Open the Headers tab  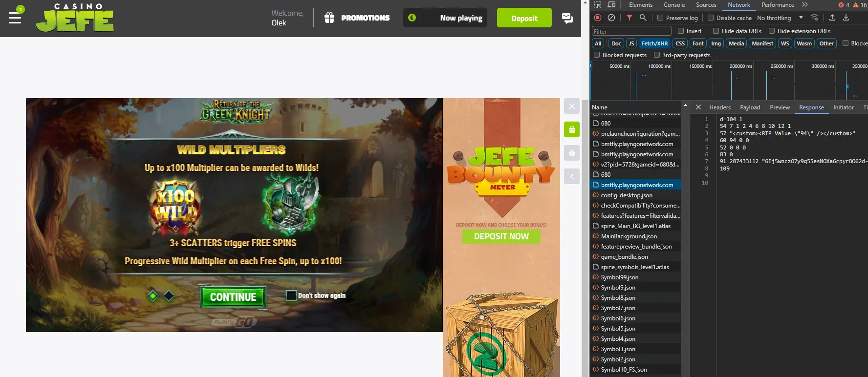tap(720, 107)
